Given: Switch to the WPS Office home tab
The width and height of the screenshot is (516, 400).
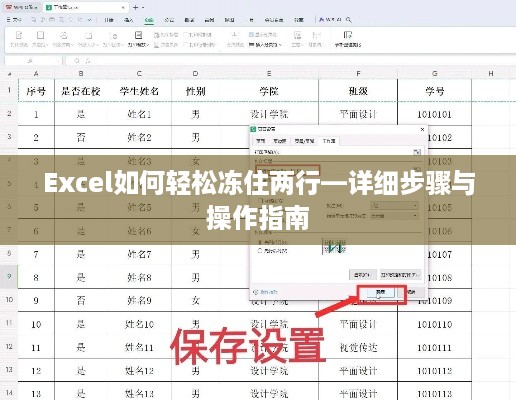Looking at the screenshot, I should pyautogui.click(x=22, y=7).
